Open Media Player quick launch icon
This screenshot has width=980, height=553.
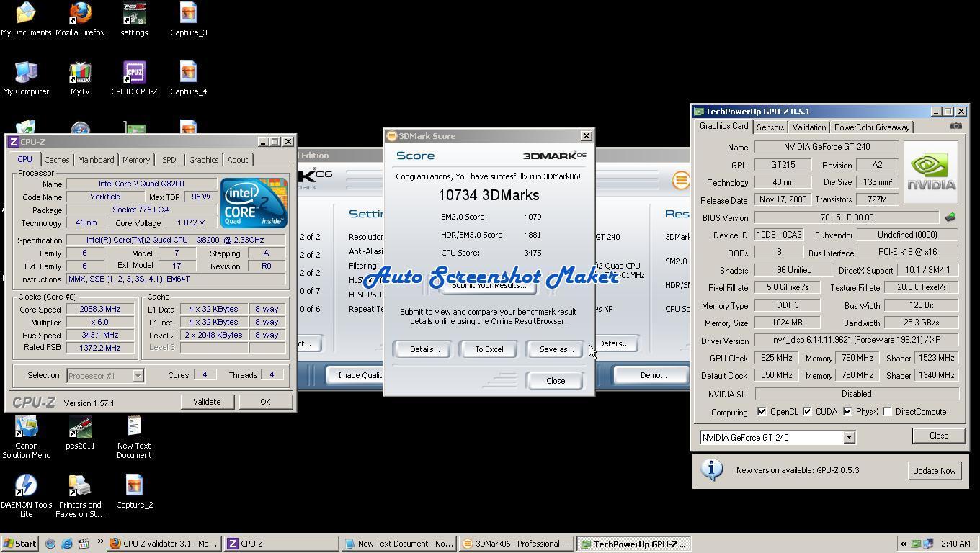click(x=84, y=544)
